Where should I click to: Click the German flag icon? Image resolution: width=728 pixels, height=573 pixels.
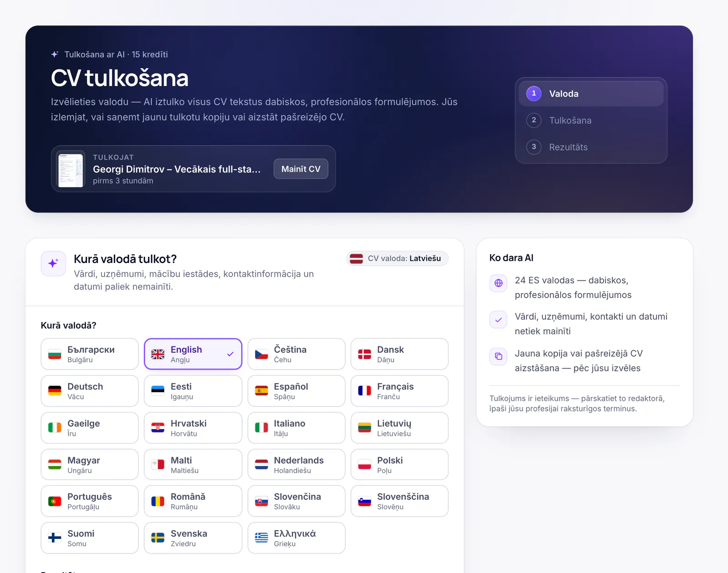coord(55,391)
